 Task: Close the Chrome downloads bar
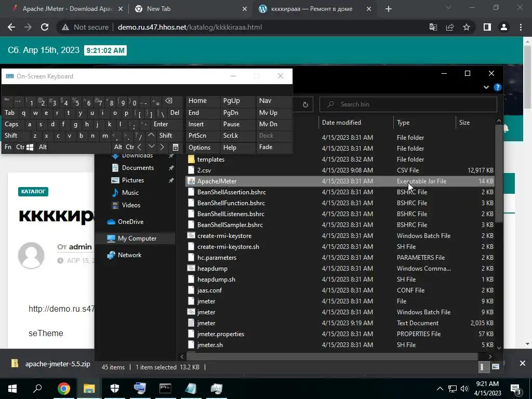coord(523,363)
